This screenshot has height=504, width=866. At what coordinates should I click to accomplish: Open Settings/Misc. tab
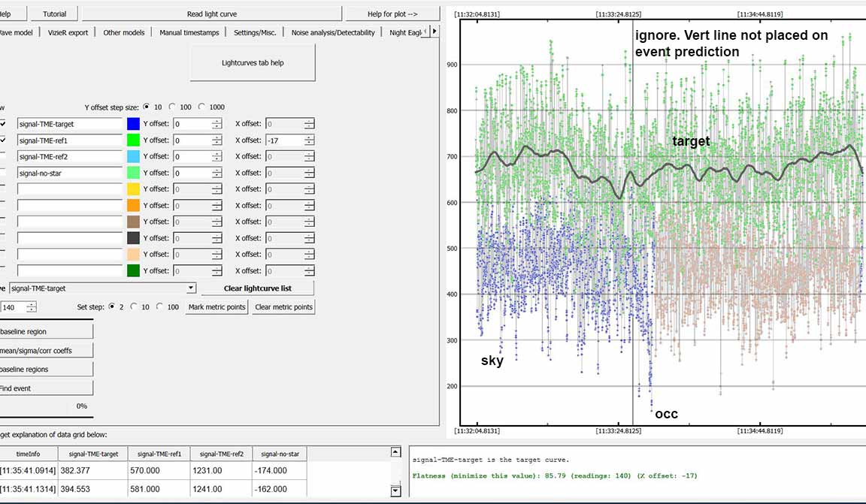pyautogui.click(x=255, y=32)
